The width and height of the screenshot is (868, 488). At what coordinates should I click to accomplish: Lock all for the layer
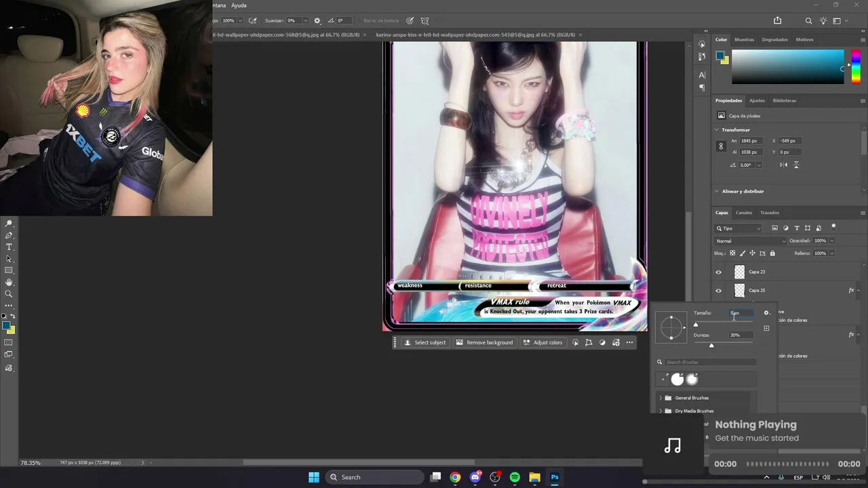point(772,253)
